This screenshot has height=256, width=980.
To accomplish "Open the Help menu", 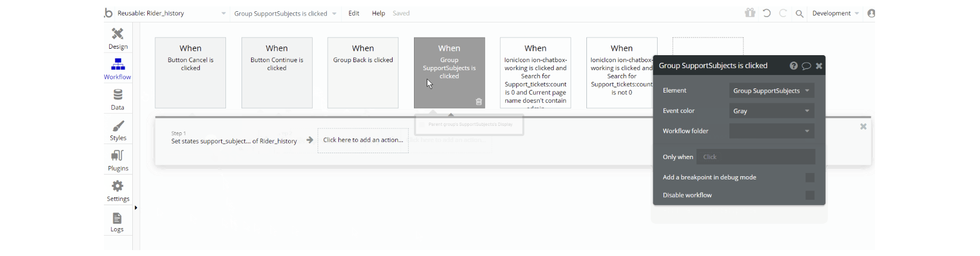I will point(378,13).
